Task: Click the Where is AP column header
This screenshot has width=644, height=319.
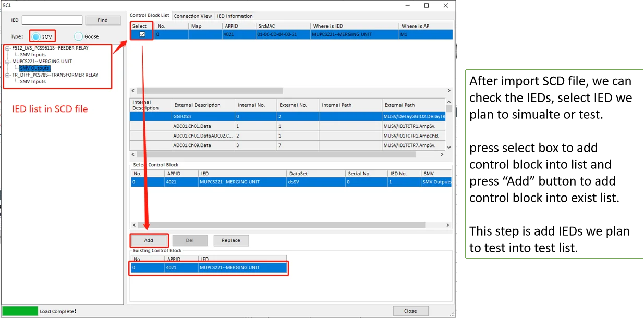Action: 426,26
